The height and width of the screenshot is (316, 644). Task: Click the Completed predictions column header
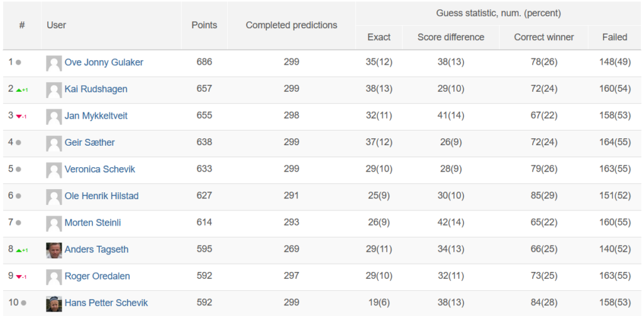(292, 25)
